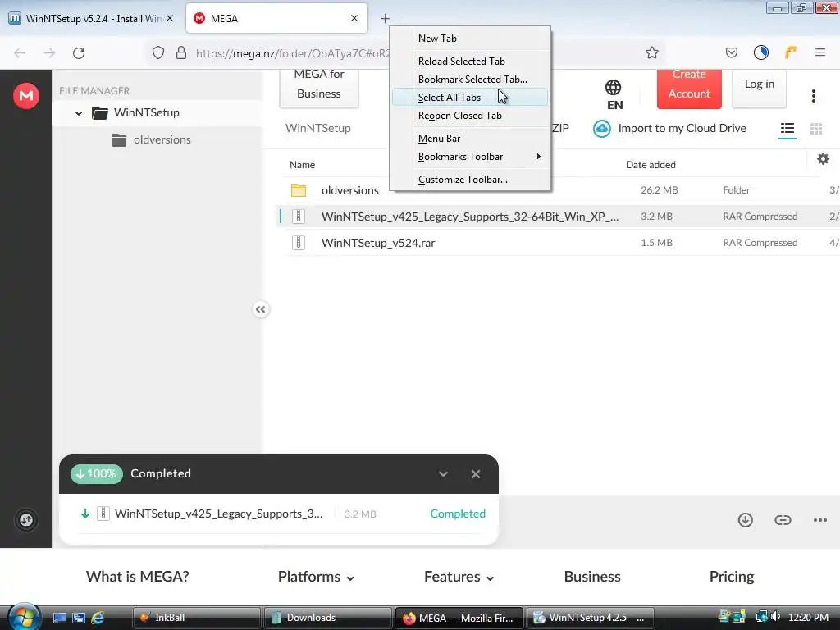This screenshot has width=840, height=630.
Task: Switch to WinNTSetup 4.2.5 taskbar window
Action: point(590,618)
